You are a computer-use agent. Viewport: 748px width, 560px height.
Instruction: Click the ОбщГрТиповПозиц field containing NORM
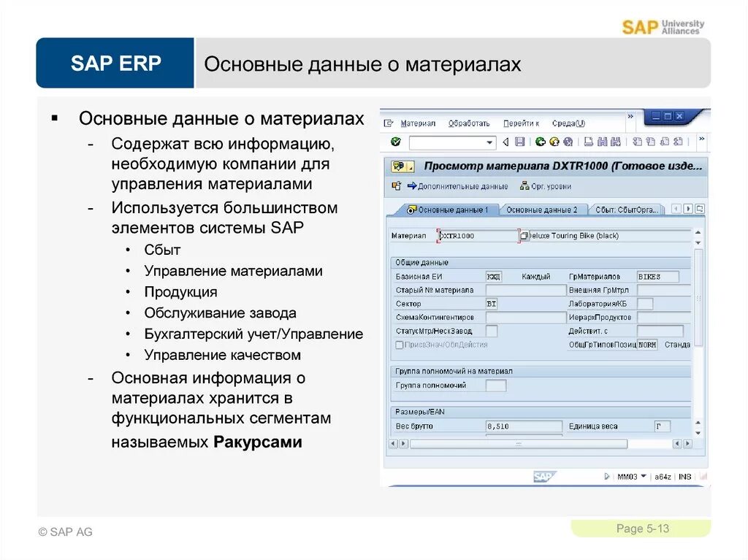click(648, 345)
